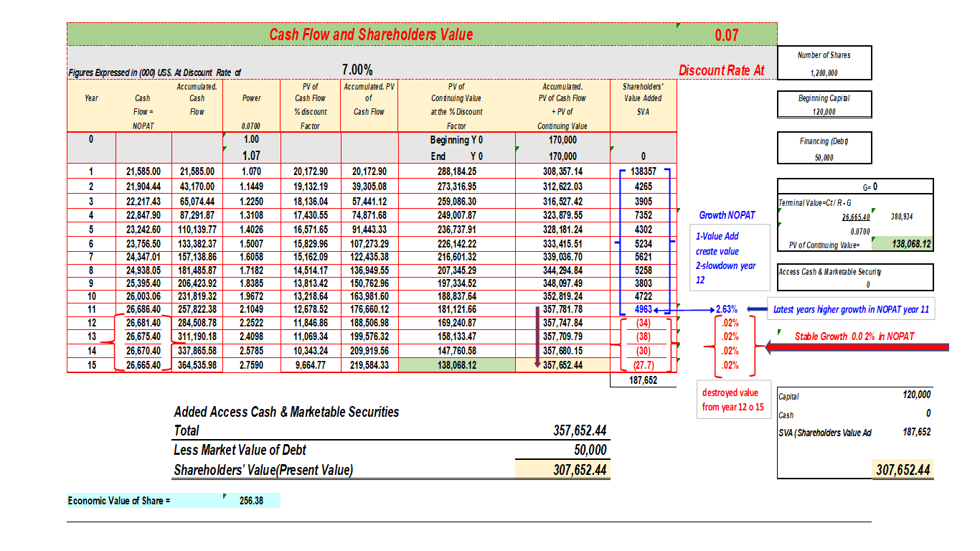Click accumulated cash flow 364,535.98
This screenshot has height=551, width=980.
coord(197,365)
